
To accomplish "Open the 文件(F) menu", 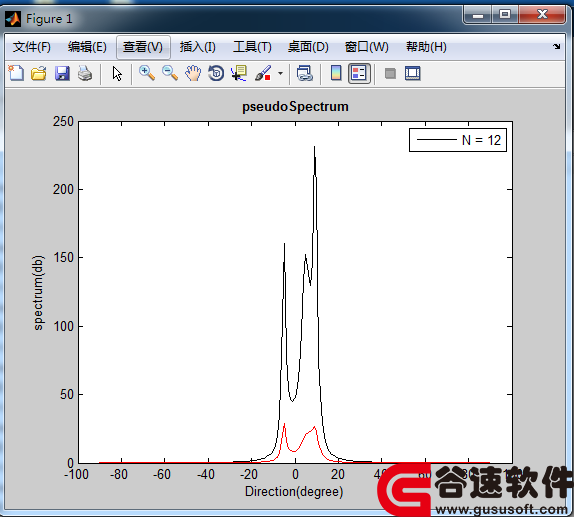I will (32, 47).
